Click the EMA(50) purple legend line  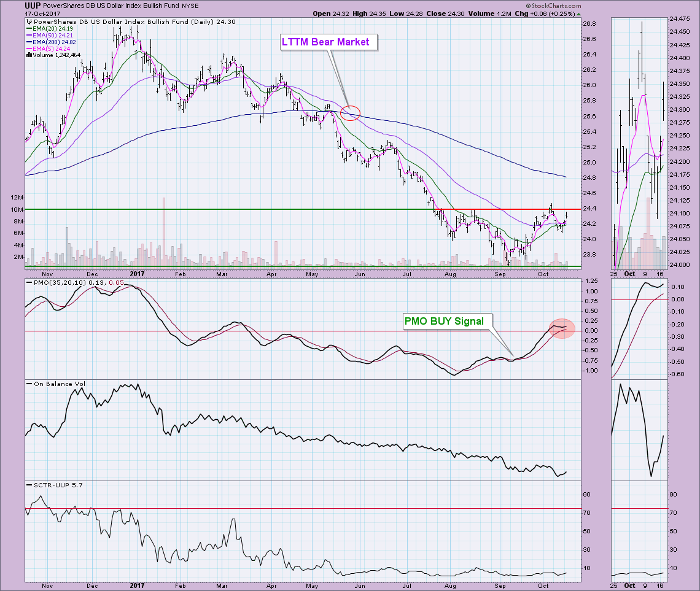click(29, 34)
